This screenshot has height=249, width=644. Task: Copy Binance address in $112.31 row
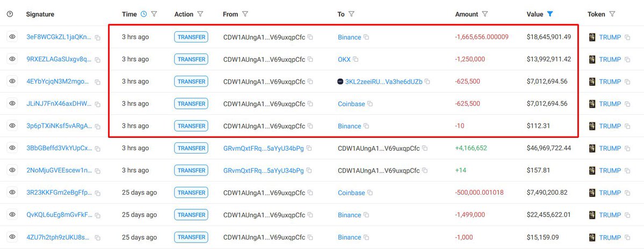point(366,126)
